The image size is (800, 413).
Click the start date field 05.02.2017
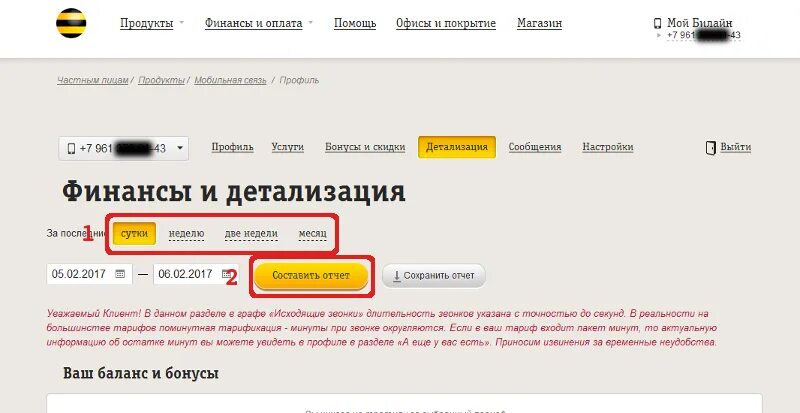click(89, 274)
